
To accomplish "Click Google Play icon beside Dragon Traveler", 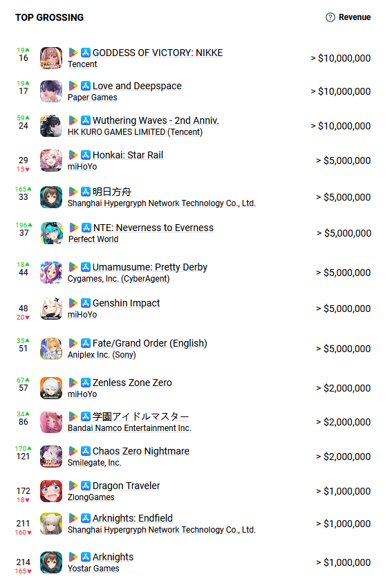I will 73,486.
